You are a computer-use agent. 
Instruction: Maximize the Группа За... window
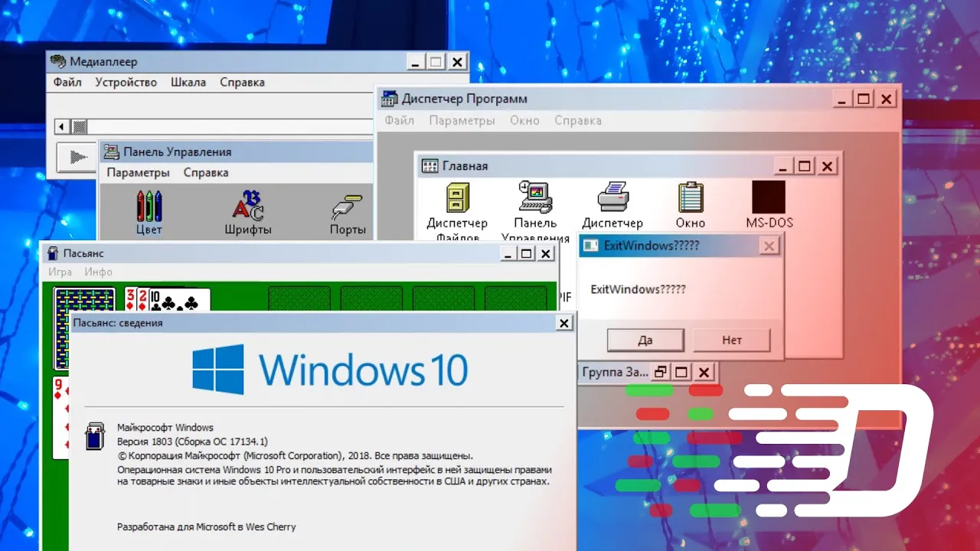click(x=681, y=373)
